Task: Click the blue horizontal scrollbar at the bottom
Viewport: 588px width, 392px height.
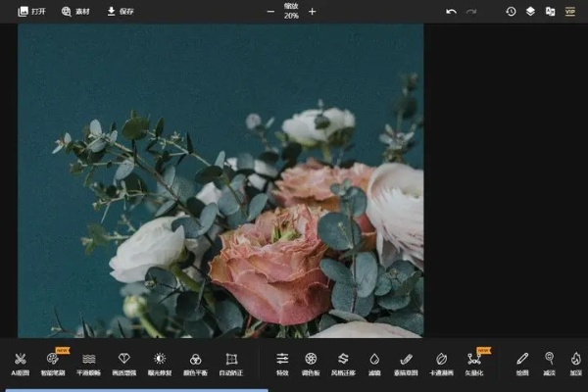Action: click(x=136, y=390)
